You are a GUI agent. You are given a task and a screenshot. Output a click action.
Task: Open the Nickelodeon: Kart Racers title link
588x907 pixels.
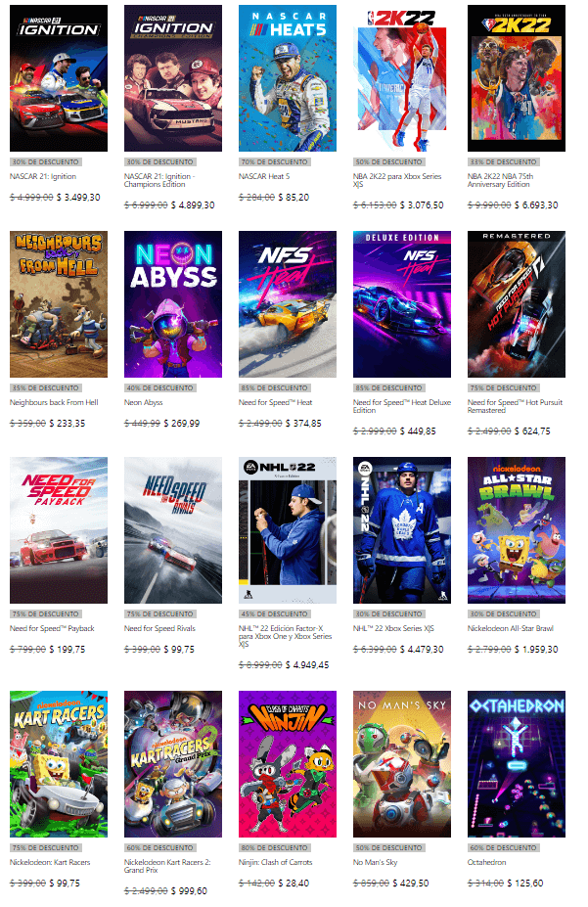(x=50, y=862)
